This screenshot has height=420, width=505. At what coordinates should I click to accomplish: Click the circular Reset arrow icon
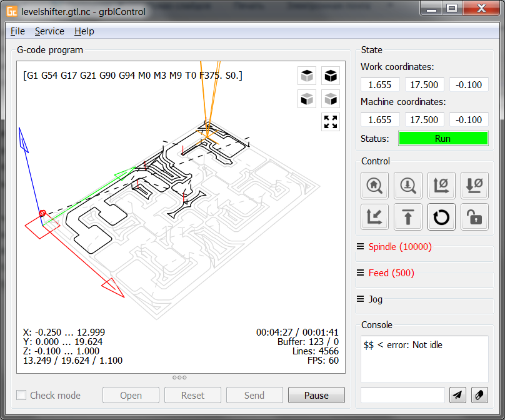441,217
